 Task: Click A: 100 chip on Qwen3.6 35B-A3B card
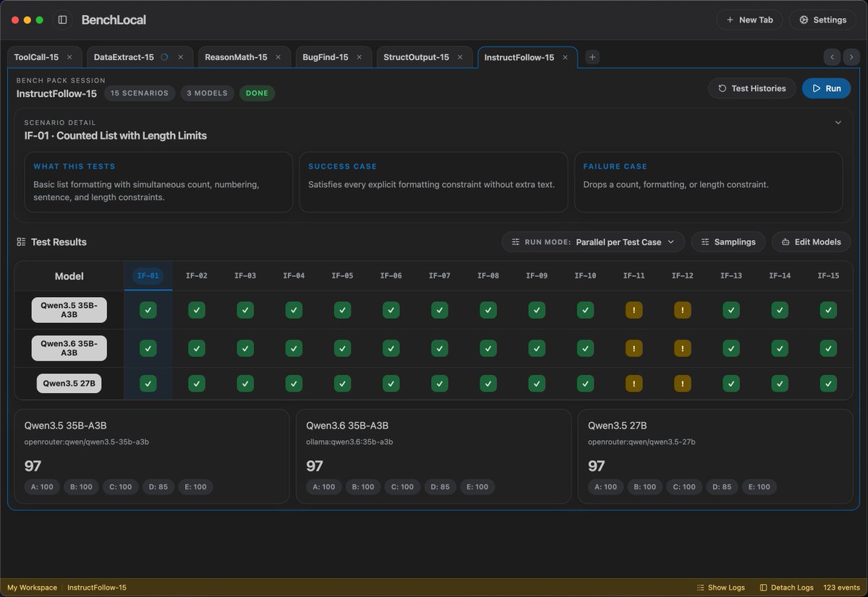(x=324, y=487)
